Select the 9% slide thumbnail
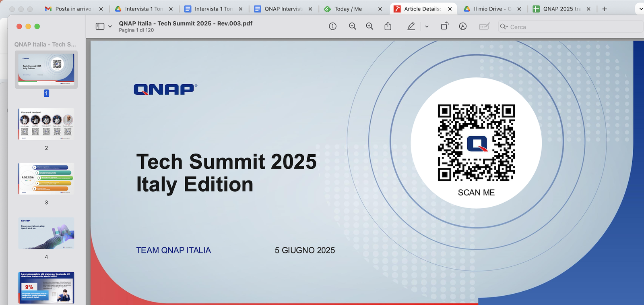 tap(46, 288)
